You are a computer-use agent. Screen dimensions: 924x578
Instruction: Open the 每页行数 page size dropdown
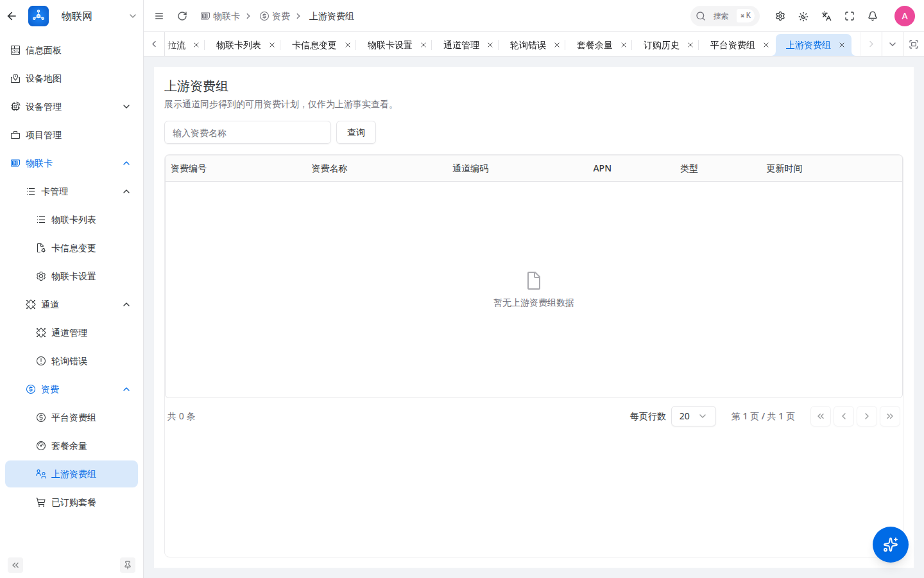click(x=694, y=416)
